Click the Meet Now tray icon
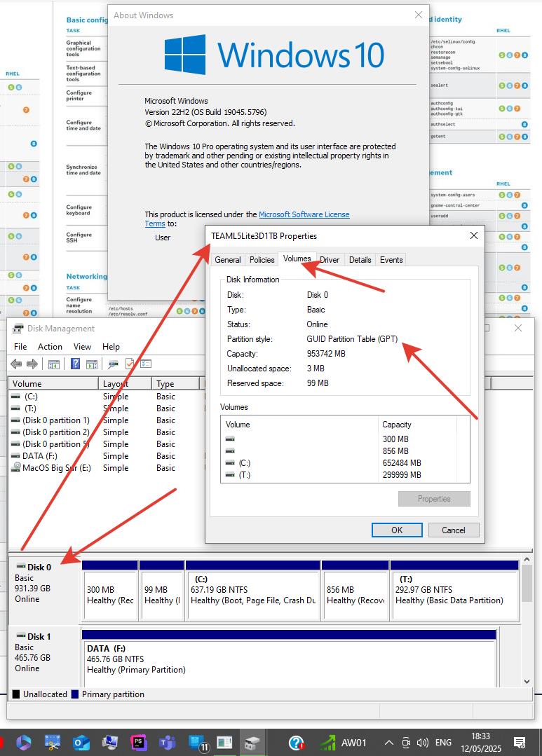542x756 pixels. tap(407, 743)
